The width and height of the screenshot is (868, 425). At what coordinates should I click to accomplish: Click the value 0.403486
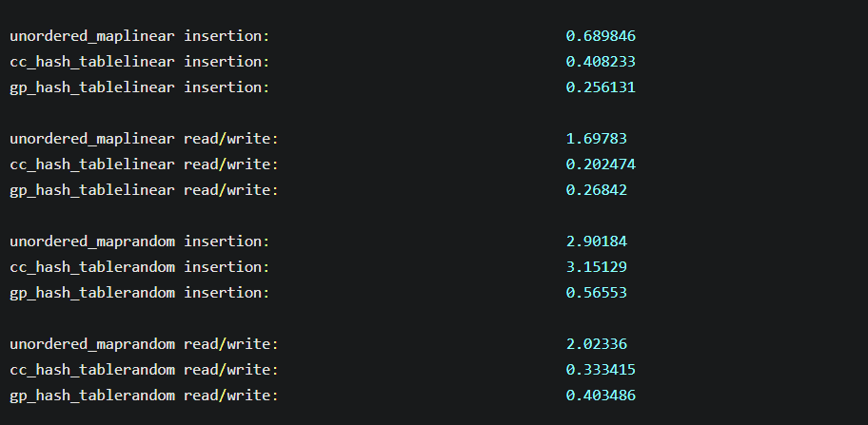click(601, 396)
